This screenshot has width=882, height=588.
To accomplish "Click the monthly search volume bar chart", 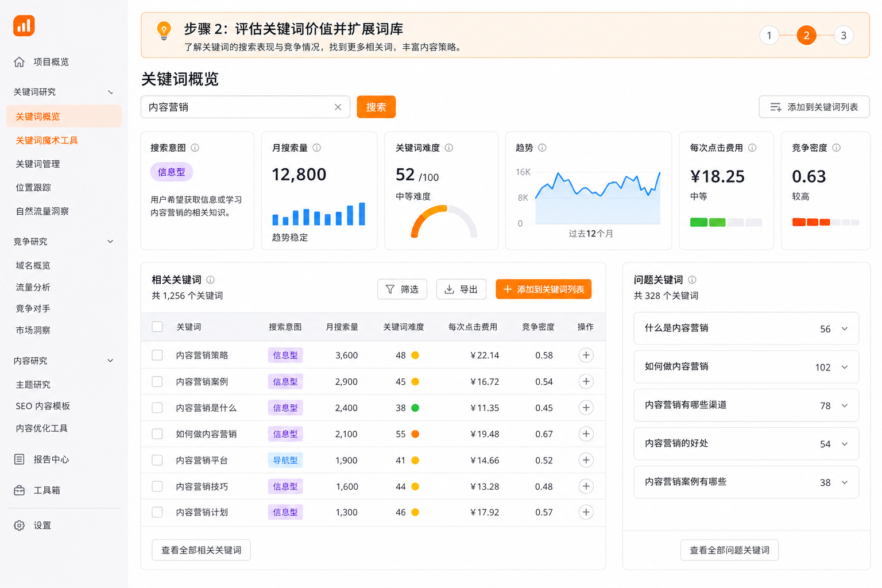I will tap(319, 214).
